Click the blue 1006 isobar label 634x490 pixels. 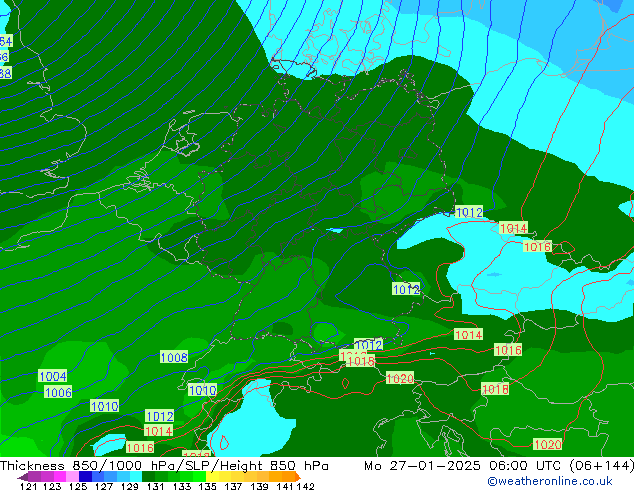pyautogui.click(x=58, y=392)
